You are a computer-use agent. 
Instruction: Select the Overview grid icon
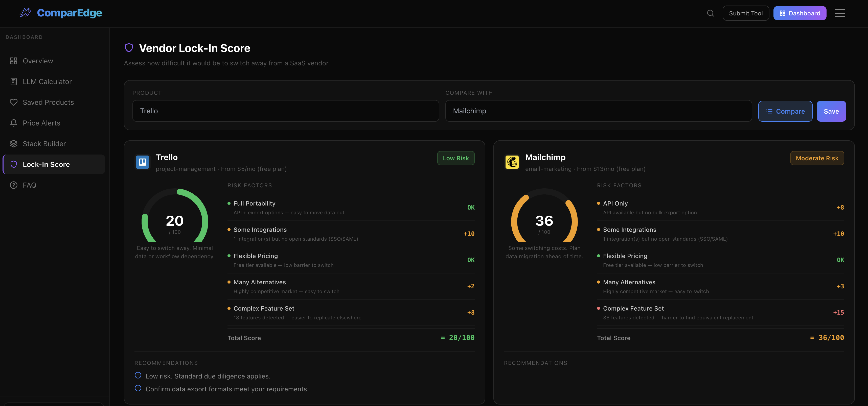[x=14, y=61]
